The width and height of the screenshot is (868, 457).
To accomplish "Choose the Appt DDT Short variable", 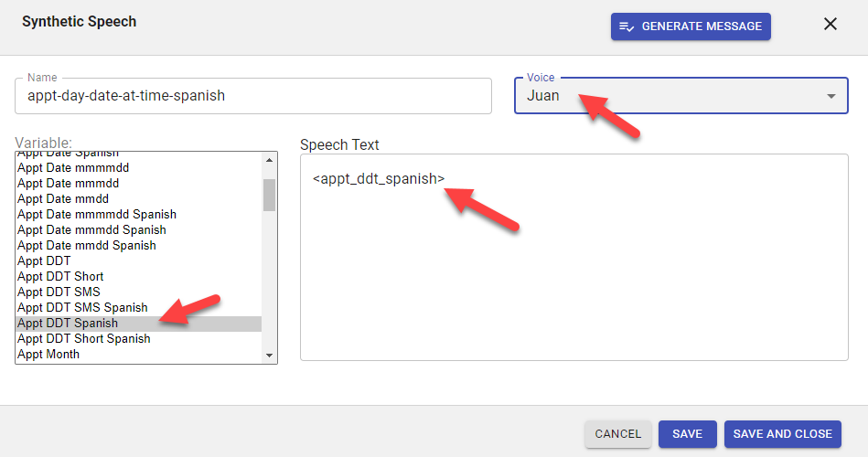I will coord(60,276).
